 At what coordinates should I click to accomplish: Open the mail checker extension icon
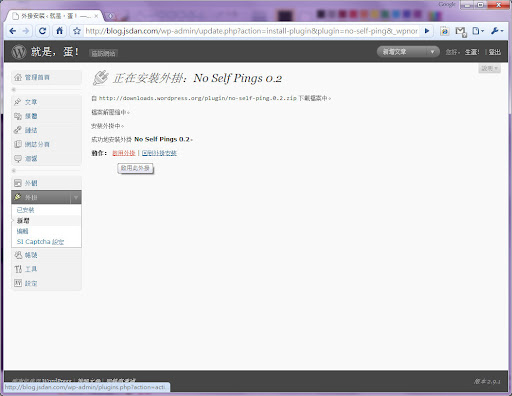[x=461, y=31]
